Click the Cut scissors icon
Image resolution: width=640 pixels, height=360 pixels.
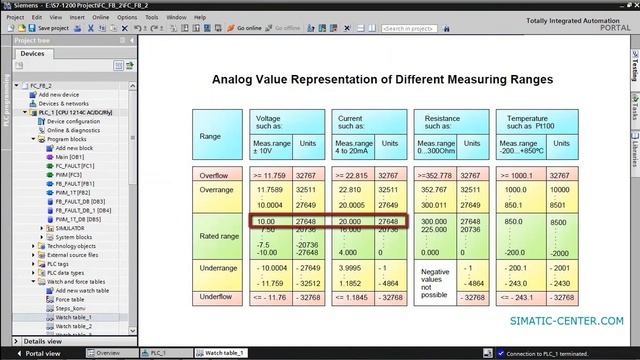pos(91,28)
